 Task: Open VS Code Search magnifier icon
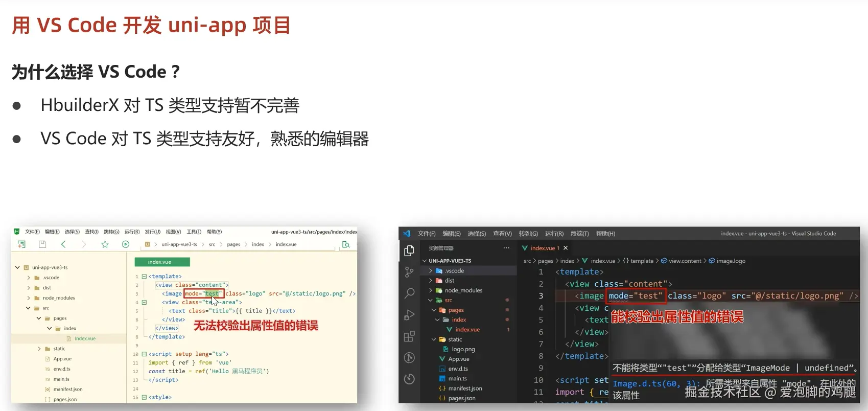coord(409,293)
